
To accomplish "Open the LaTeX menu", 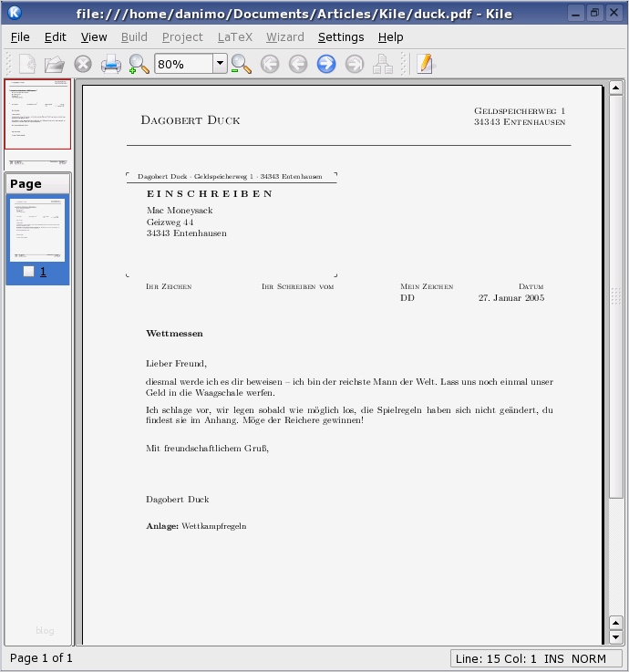I will (235, 37).
